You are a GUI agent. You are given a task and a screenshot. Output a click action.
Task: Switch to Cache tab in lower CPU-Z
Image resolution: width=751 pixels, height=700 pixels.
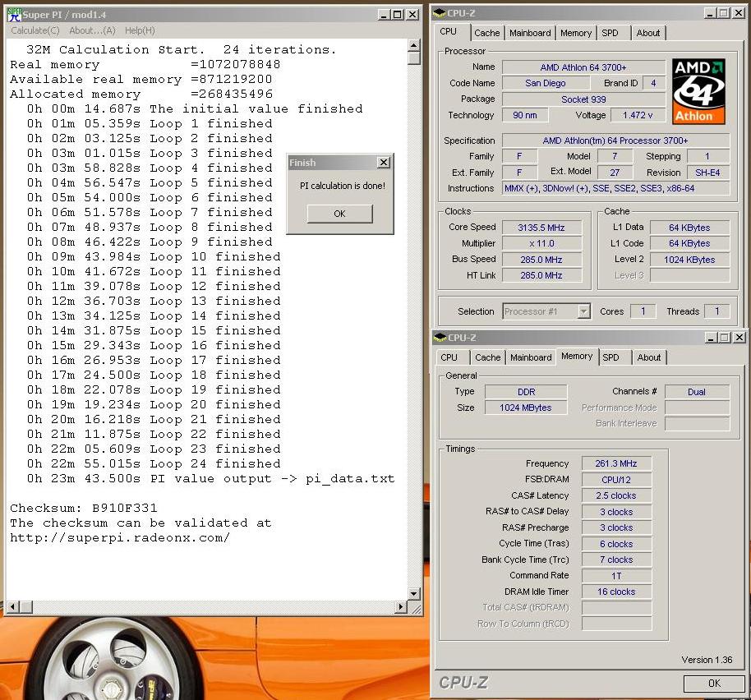point(487,357)
